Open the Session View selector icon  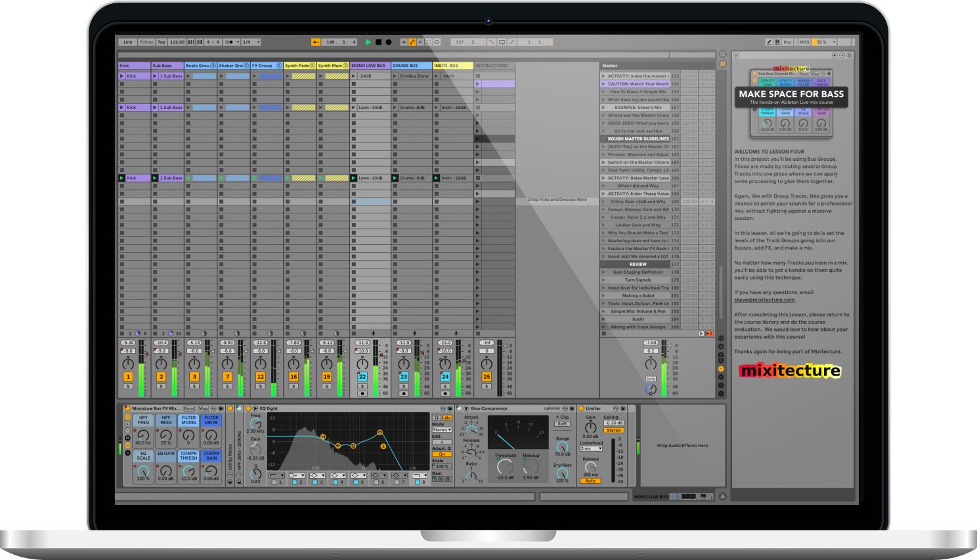click(722, 64)
